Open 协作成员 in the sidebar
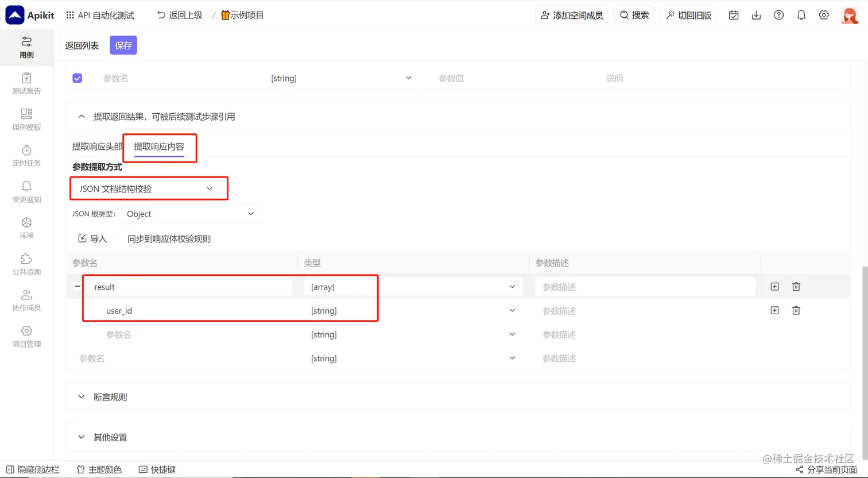 (x=26, y=300)
